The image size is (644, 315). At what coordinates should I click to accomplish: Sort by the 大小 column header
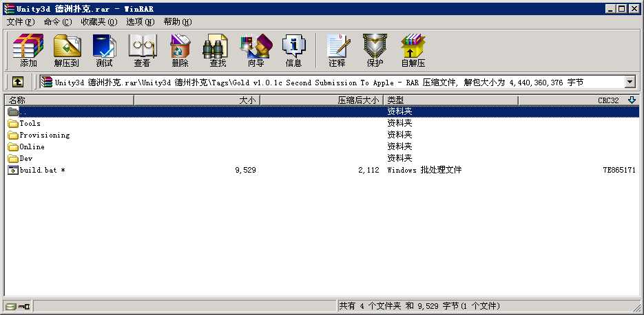[197, 100]
